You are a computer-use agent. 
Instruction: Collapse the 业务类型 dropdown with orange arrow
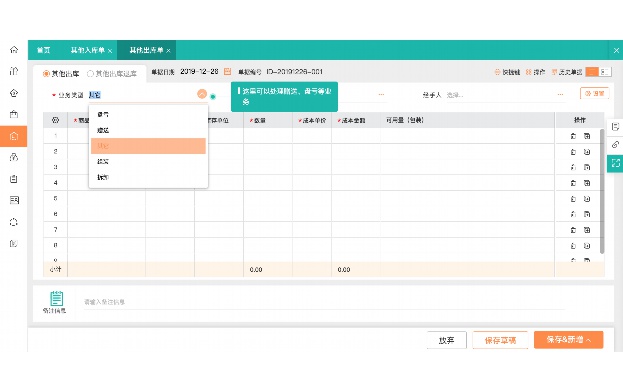pyautogui.click(x=202, y=94)
